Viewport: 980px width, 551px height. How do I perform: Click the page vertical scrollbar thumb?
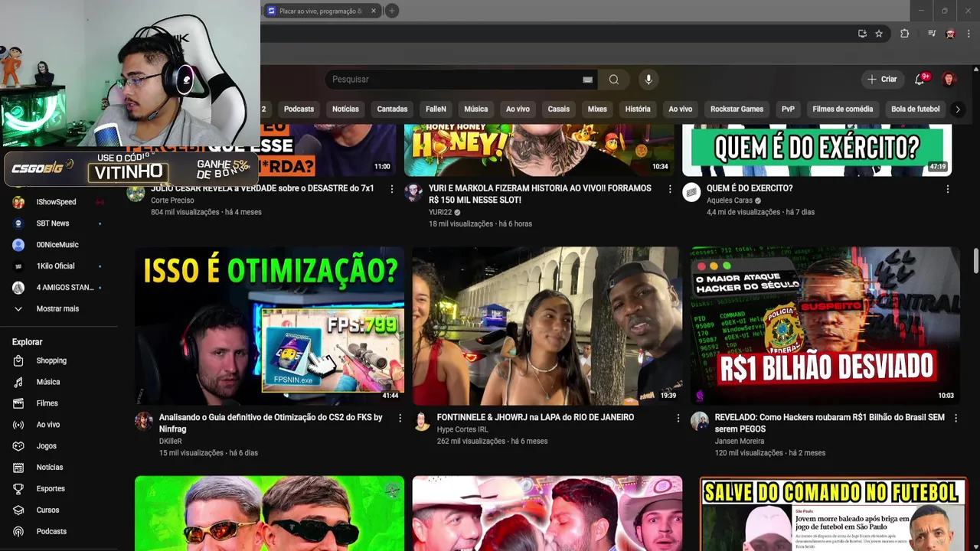click(975, 260)
